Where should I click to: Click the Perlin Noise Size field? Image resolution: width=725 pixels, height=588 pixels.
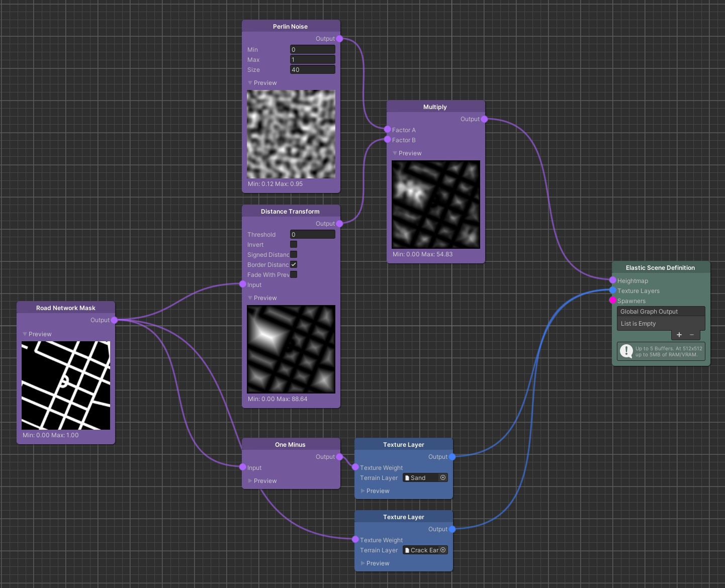(x=312, y=70)
